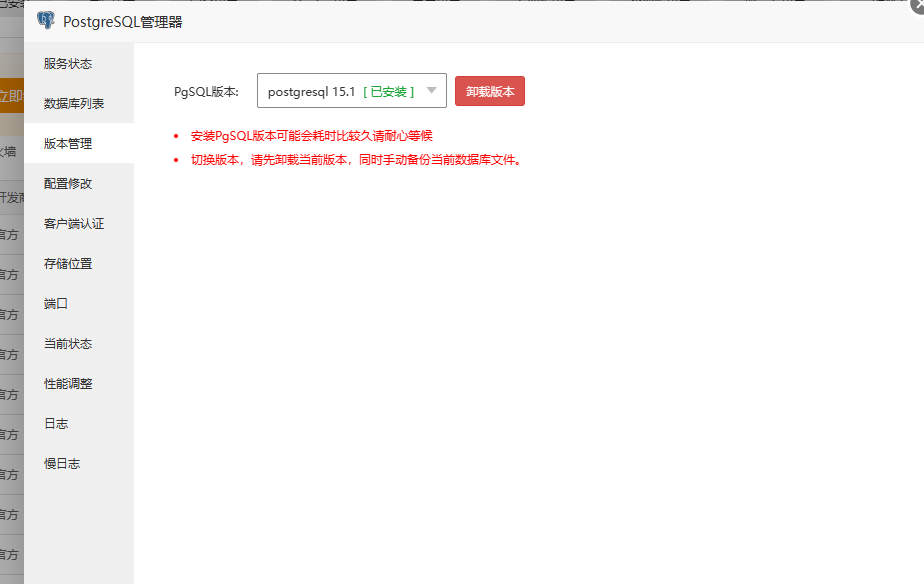Open 客户端认证 settings tab
The width and height of the screenshot is (924, 584).
click(79, 224)
